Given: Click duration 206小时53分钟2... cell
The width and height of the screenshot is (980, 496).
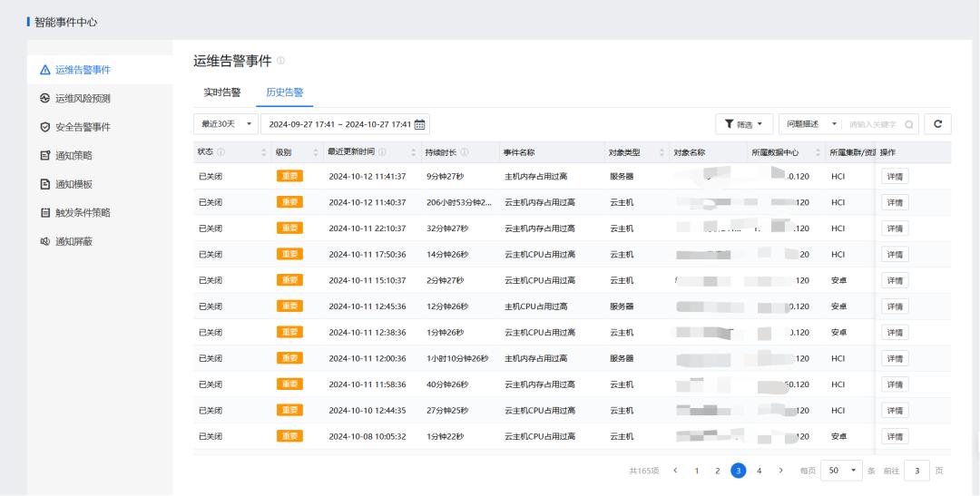Looking at the screenshot, I should pyautogui.click(x=459, y=202).
